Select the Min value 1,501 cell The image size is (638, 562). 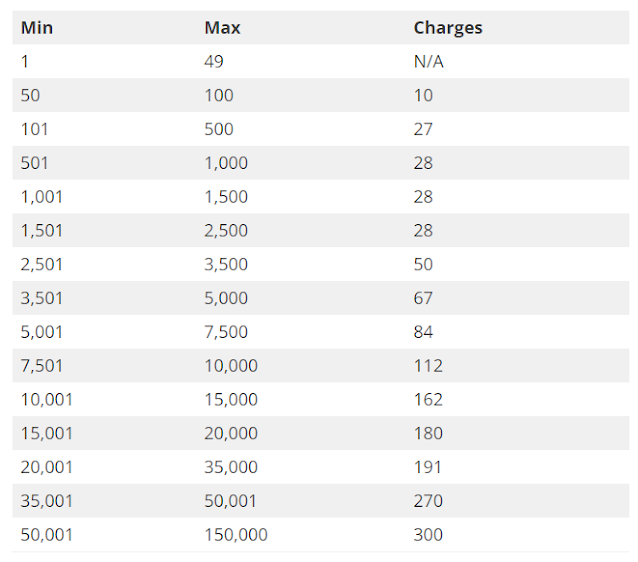[42, 230]
